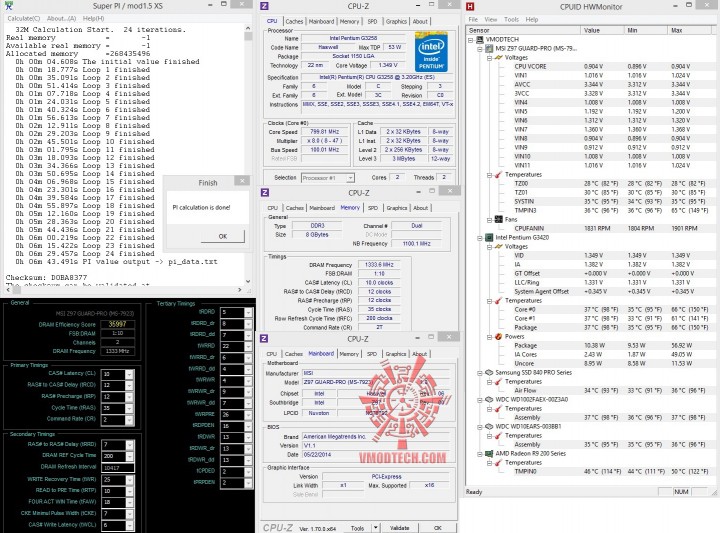
Task: Open File menu in HWMonitor
Action: click(x=473, y=19)
